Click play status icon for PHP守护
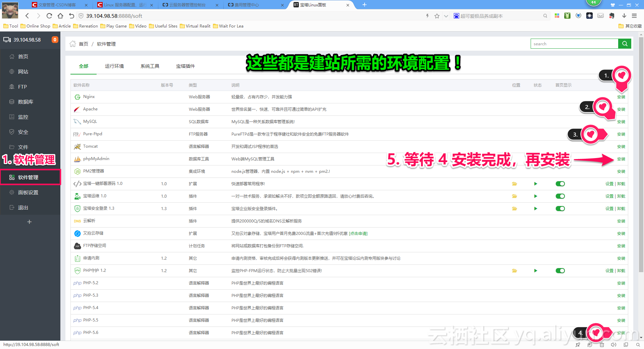Viewport: 644px width, 349px height. click(536, 271)
